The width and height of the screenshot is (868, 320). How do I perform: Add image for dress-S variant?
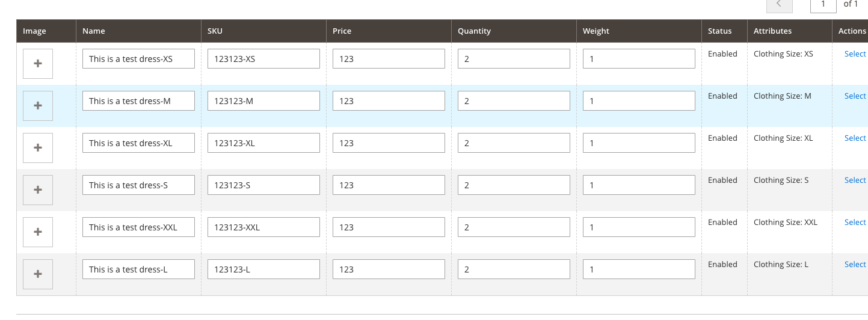(38, 190)
